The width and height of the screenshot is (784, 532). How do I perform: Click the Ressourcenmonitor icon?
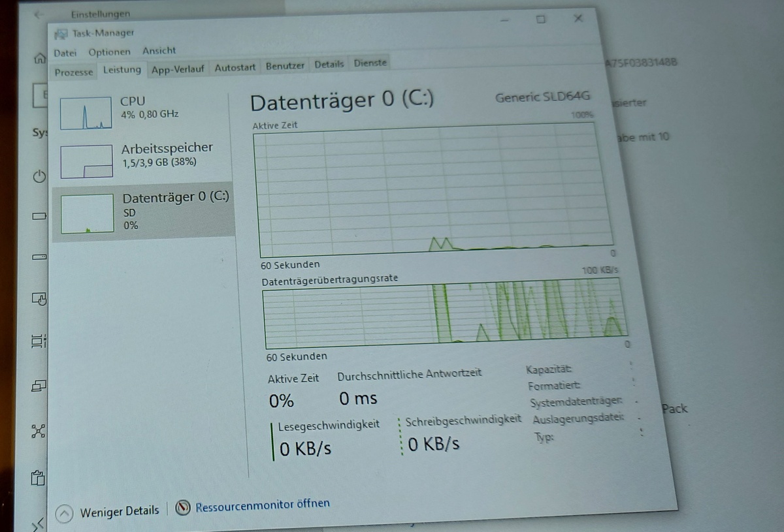pyautogui.click(x=183, y=507)
